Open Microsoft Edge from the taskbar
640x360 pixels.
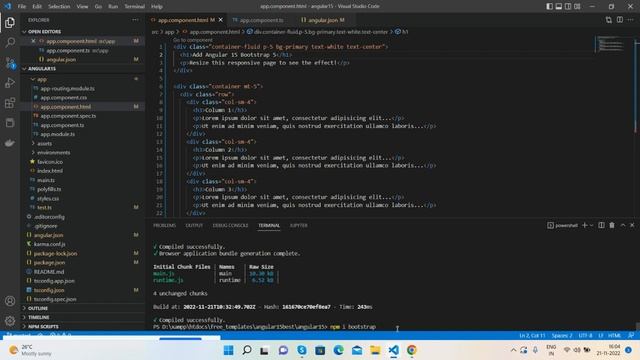pos(338,350)
